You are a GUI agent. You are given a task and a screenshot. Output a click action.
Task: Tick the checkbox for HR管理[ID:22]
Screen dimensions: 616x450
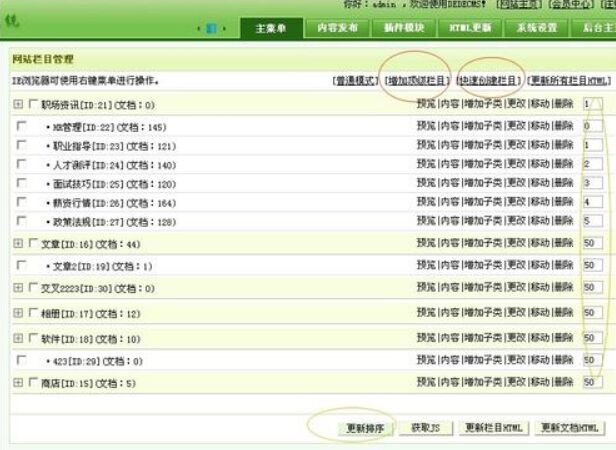click(x=21, y=126)
